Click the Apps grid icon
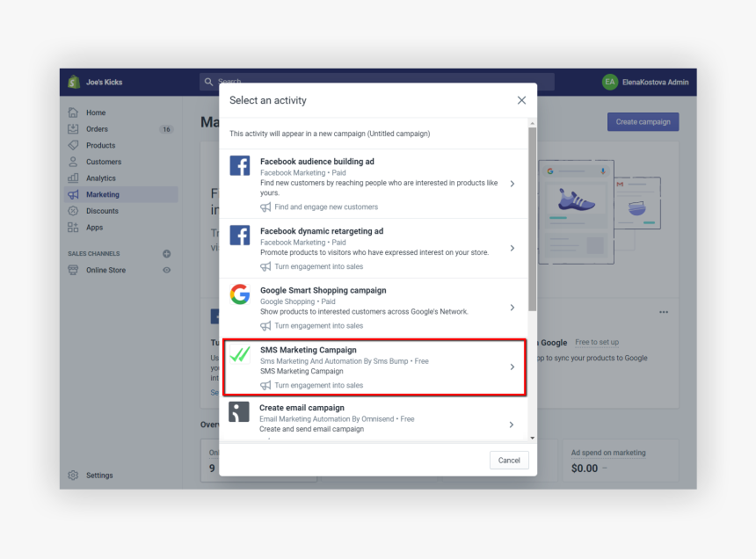 pyautogui.click(x=73, y=228)
